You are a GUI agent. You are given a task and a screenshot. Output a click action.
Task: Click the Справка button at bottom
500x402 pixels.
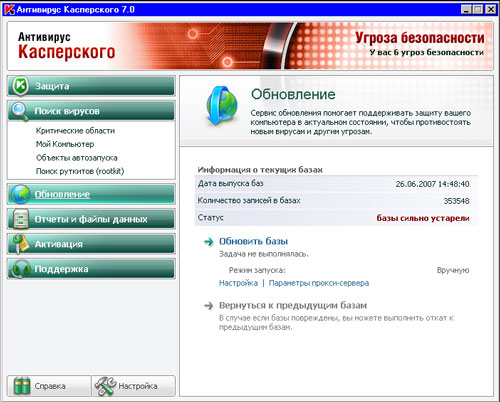(x=49, y=386)
